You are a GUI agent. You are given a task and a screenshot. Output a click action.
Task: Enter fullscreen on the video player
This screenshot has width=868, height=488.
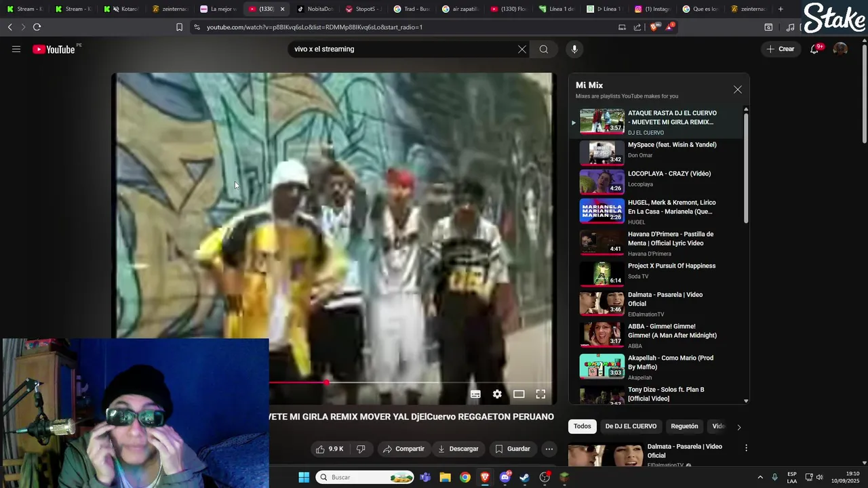pos(540,394)
